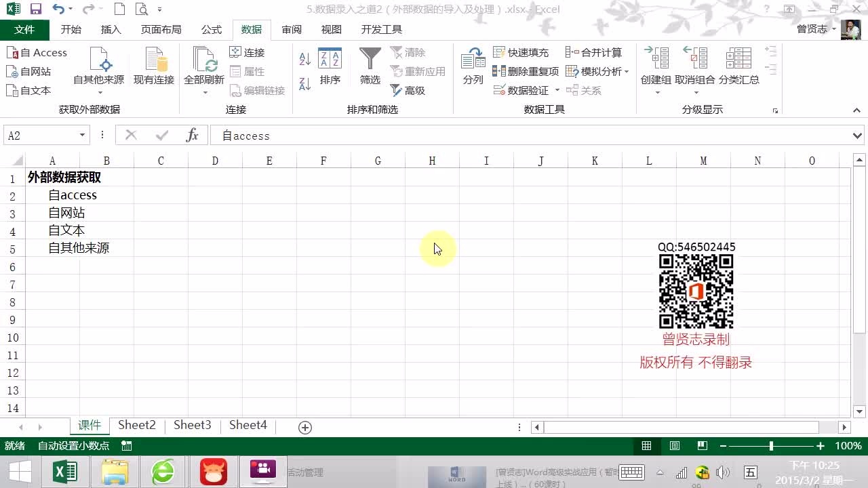Open the Sort (排序) dialog
The width and height of the screenshot is (868, 488).
[330, 66]
